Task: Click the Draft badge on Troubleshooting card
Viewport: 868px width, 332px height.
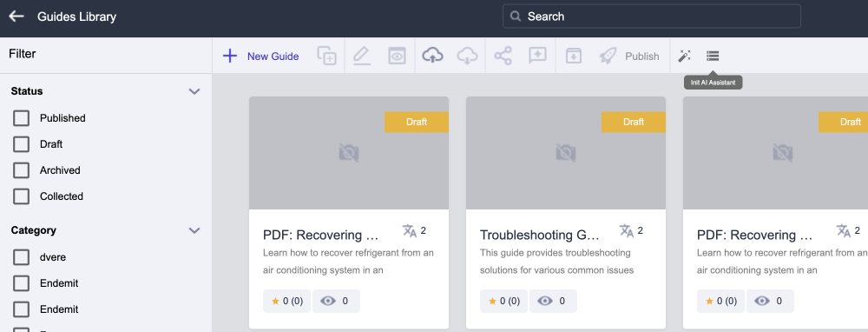Action: click(634, 122)
